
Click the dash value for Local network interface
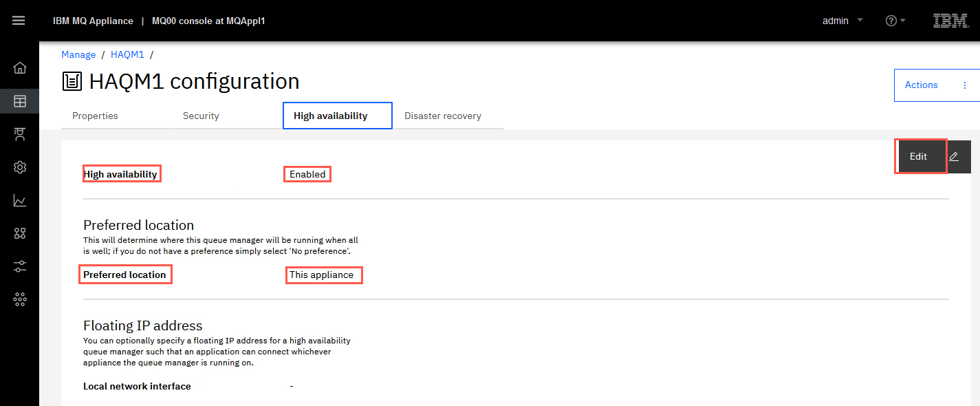click(x=292, y=386)
